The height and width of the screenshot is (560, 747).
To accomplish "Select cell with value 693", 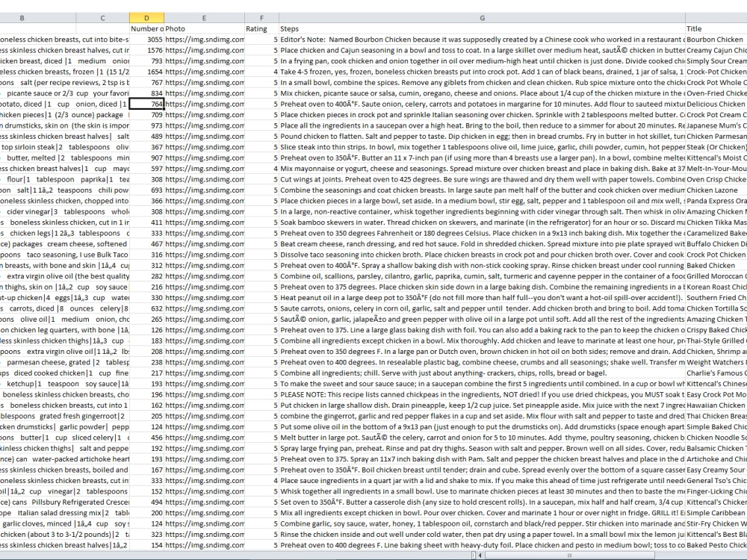I will pos(146,190).
